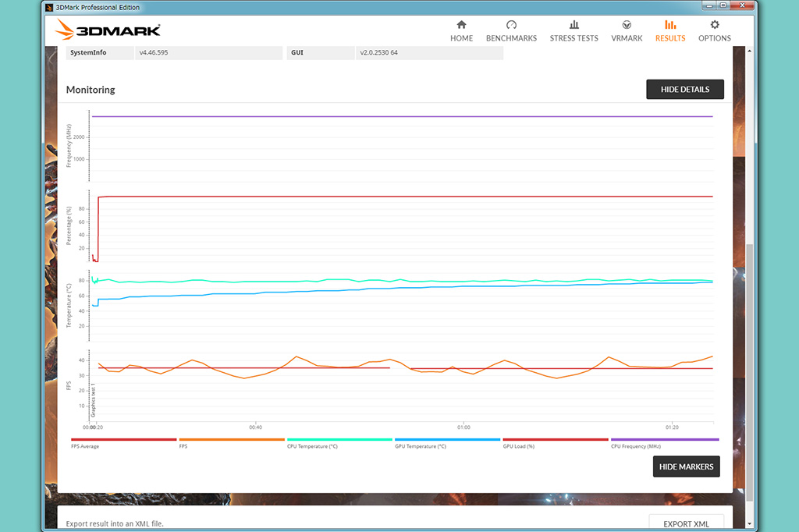The width and height of the screenshot is (799, 532).
Task: Click the vertical scrollbar thumb
Action: [x=749, y=372]
